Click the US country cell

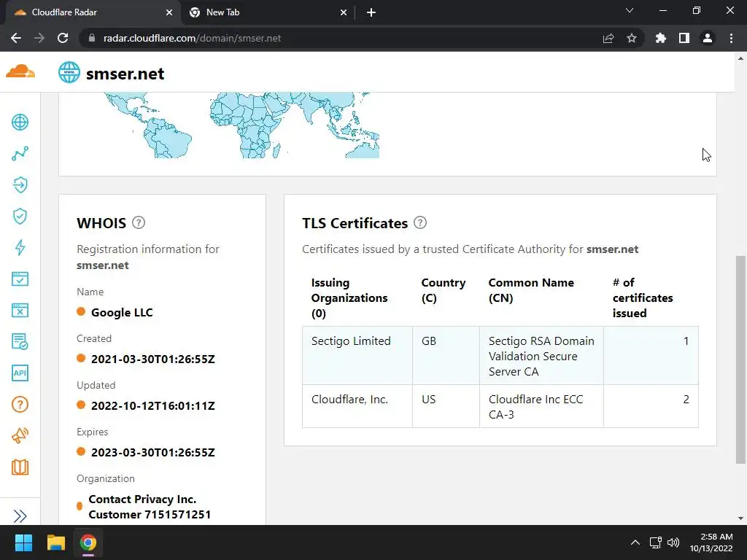click(446, 406)
